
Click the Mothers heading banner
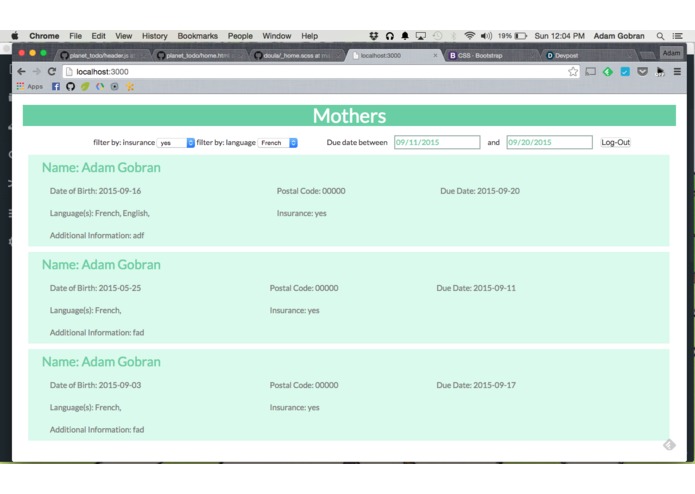349,116
